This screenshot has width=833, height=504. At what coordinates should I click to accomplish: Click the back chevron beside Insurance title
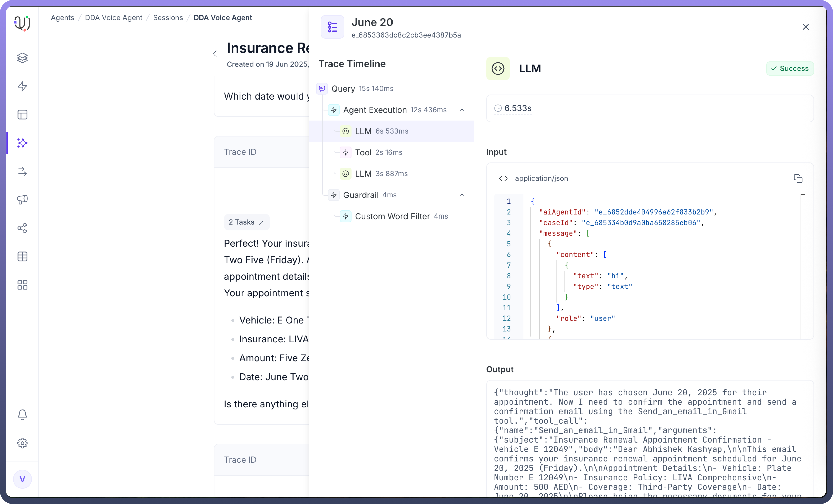tap(215, 54)
